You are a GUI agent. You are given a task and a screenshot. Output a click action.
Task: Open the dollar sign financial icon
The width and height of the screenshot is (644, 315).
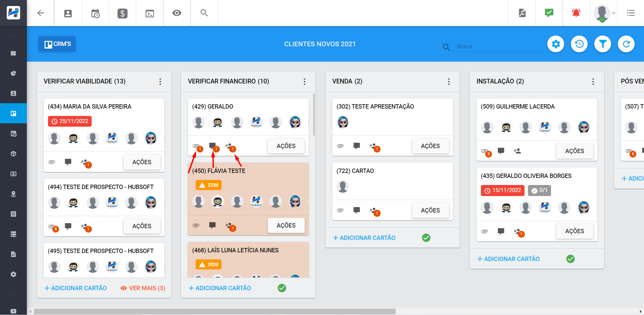point(122,13)
